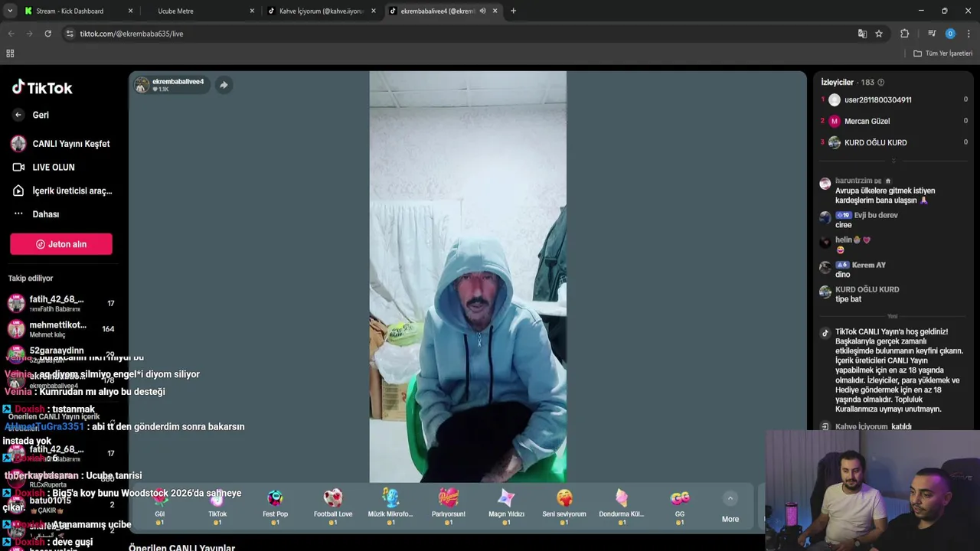Viewport: 980px width, 551px height.
Task: Open site information icon in address bar
Action: point(70,34)
